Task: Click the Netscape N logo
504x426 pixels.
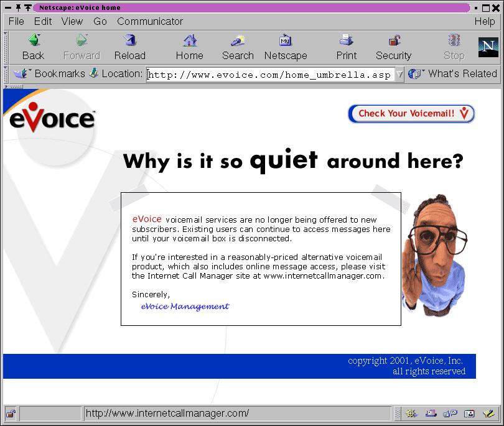Action: tap(488, 47)
